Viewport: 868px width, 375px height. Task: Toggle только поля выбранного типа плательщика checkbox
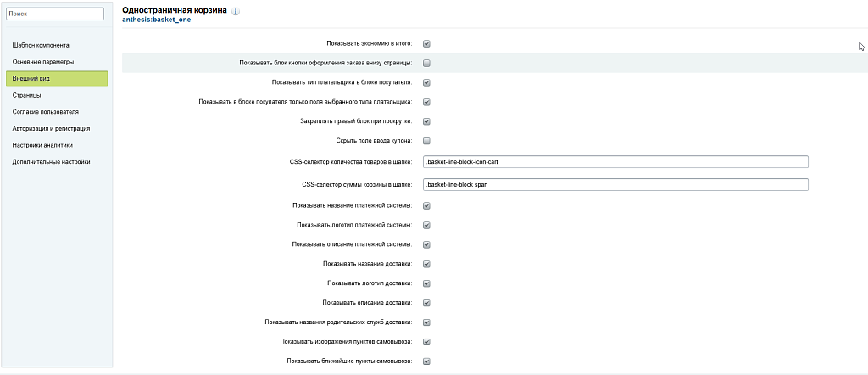coord(427,102)
